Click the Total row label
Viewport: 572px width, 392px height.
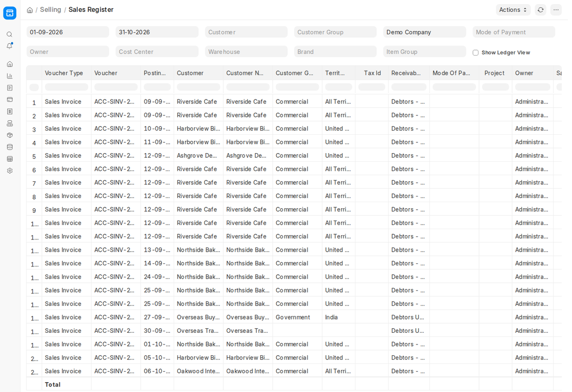pos(53,384)
